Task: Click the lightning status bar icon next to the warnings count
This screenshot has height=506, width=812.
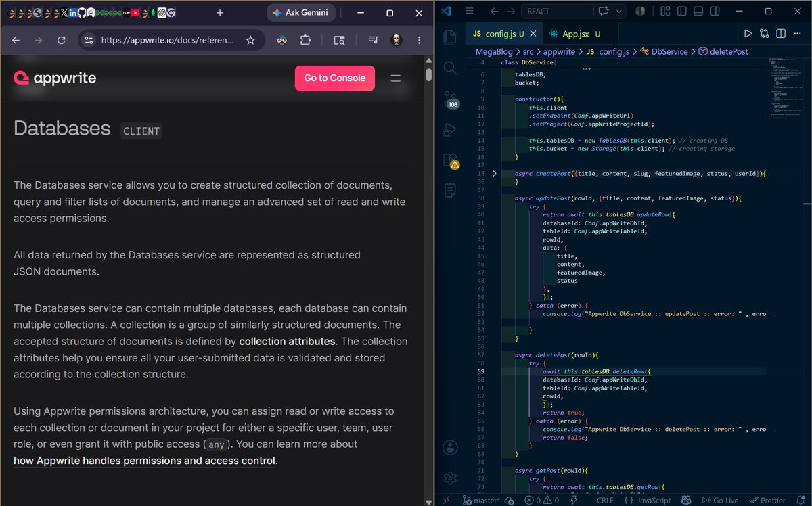Action: [x=574, y=500]
